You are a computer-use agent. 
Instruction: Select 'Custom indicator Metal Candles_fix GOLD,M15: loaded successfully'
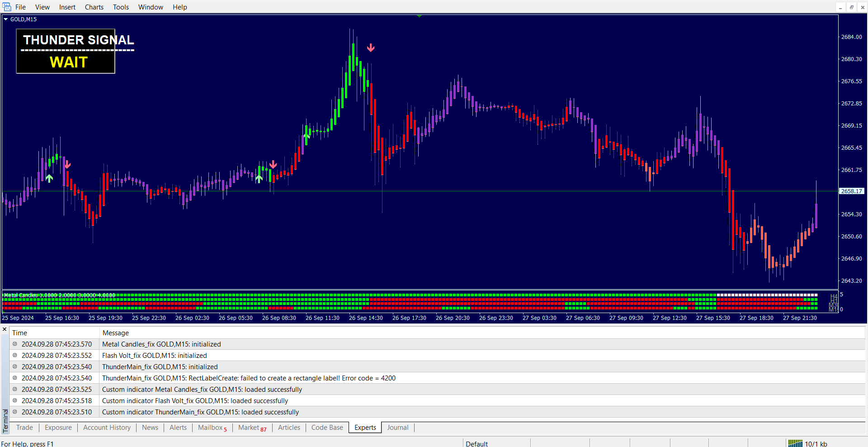click(202, 390)
